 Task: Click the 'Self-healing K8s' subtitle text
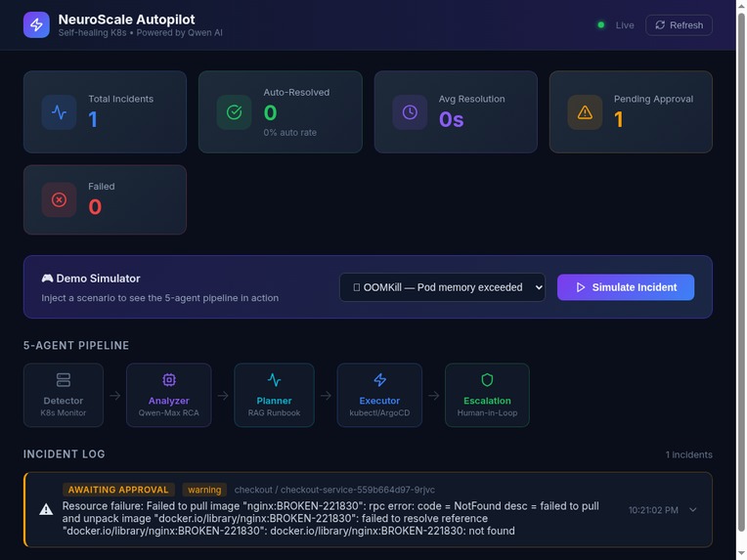click(x=93, y=33)
